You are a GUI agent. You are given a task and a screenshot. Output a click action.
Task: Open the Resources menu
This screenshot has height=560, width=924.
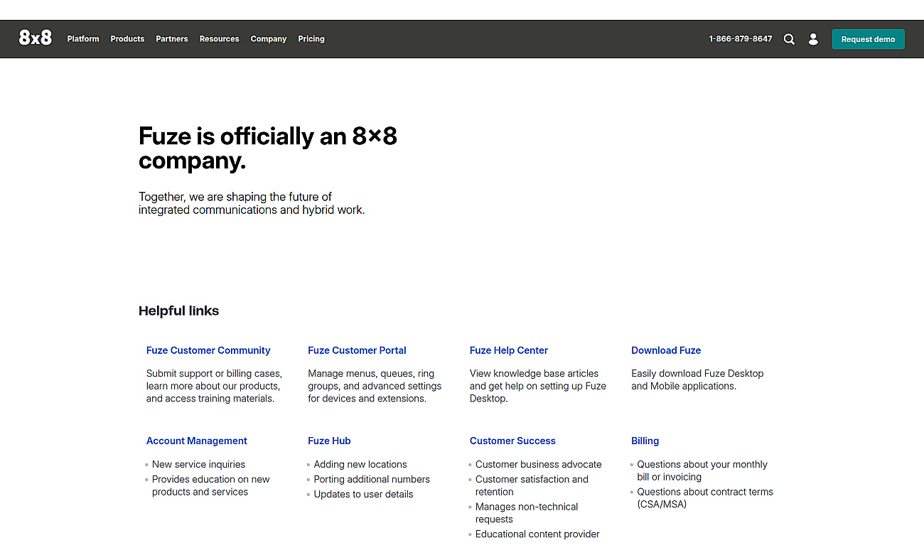[x=219, y=39]
